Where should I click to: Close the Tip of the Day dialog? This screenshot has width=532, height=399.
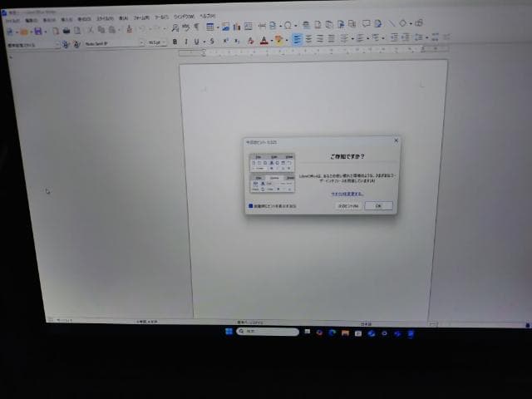point(396,140)
